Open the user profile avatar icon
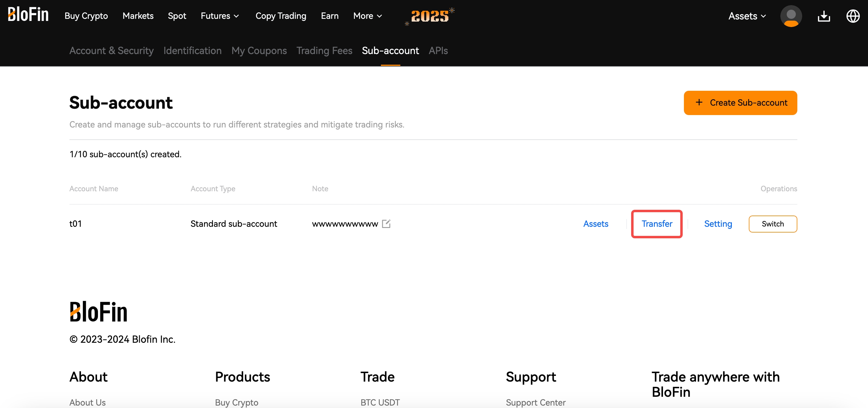 click(x=791, y=16)
